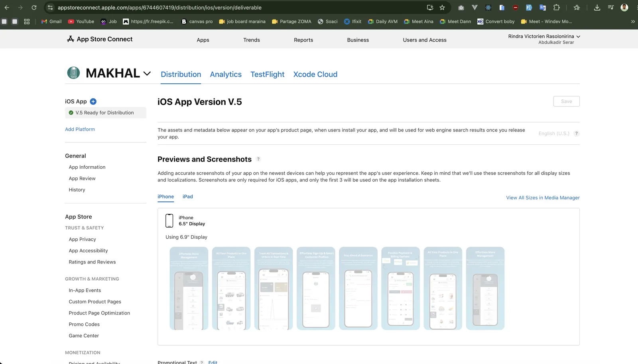The height and width of the screenshot is (364, 638).
Task: Open the camera screenshot extension
Action: [461, 8]
